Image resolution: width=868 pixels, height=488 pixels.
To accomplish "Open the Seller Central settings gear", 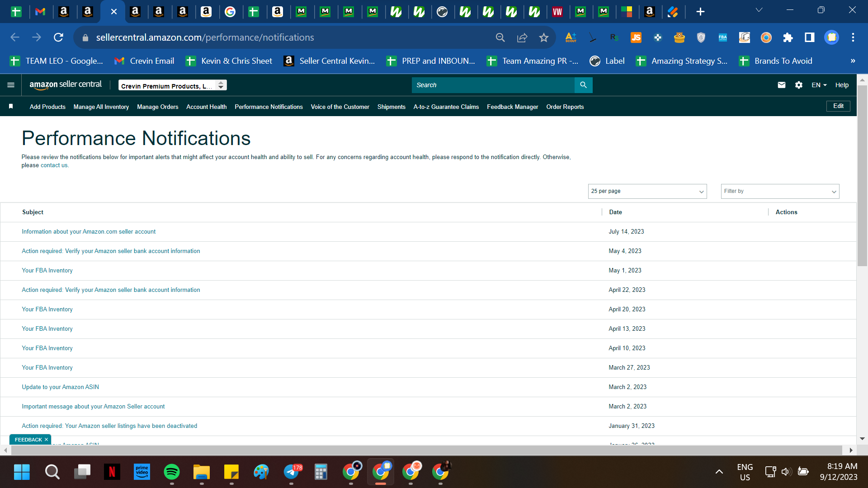I will pos(799,85).
